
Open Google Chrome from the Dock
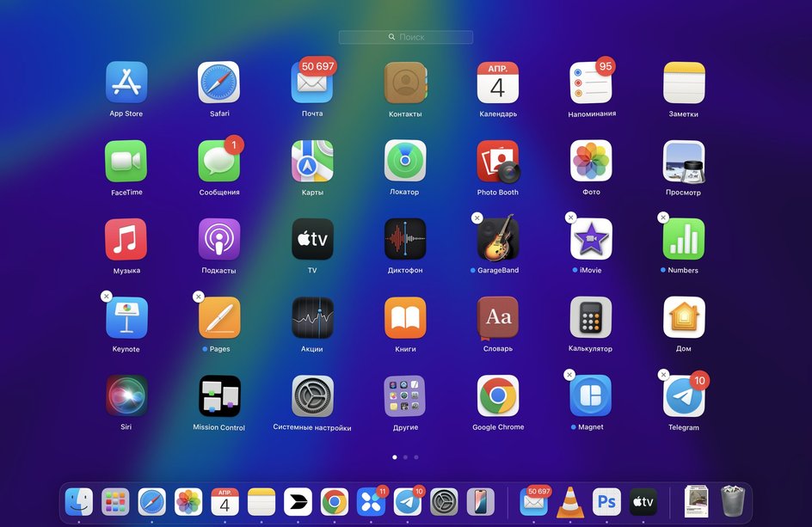[335, 501]
